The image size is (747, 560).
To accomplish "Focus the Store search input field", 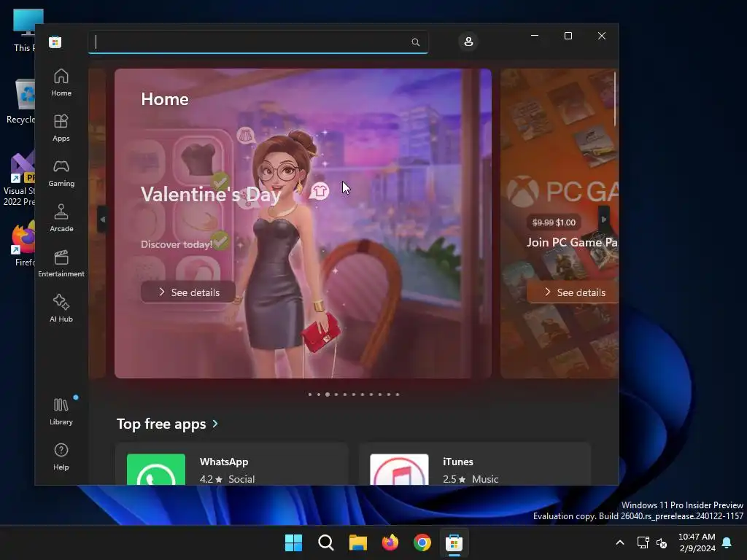I will pyautogui.click(x=258, y=42).
